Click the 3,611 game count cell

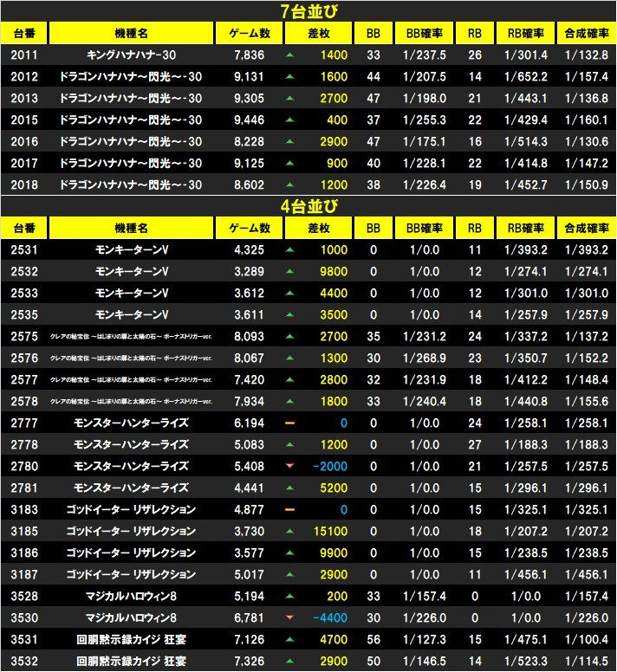click(249, 314)
